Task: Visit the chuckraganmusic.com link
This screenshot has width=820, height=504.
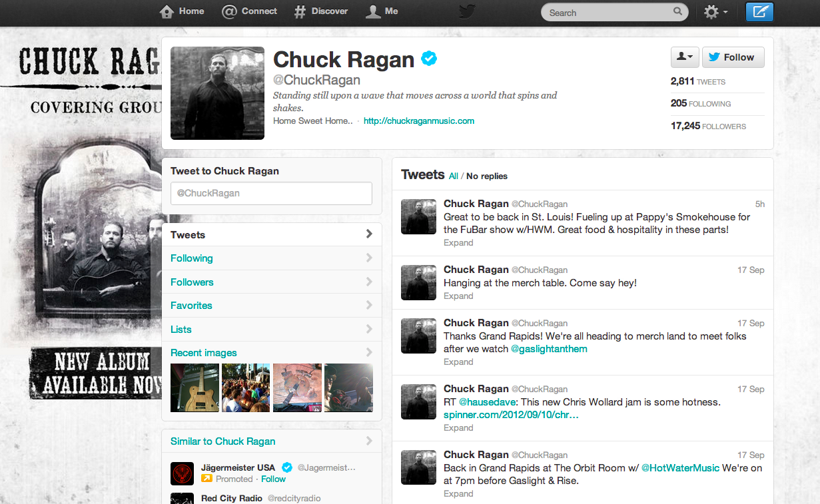Action: point(418,121)
